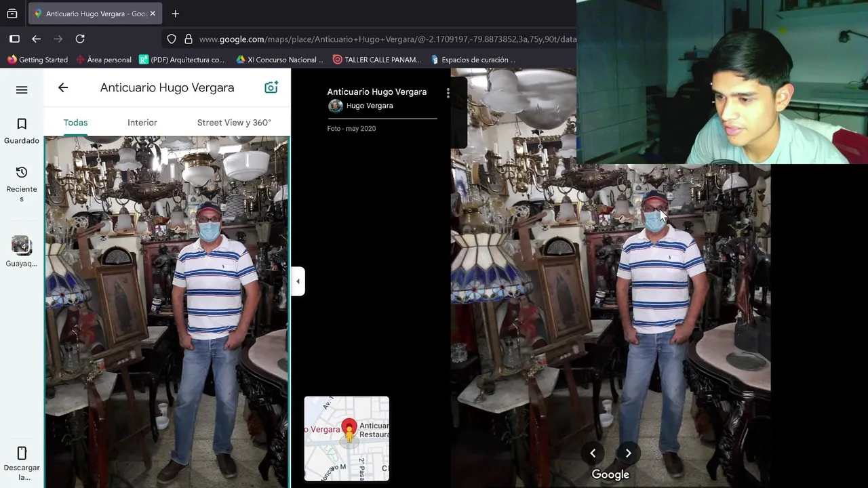Open Guardado saved places
Image resolution: width=868 pixels, height=488 pixels.
[22, 131]
